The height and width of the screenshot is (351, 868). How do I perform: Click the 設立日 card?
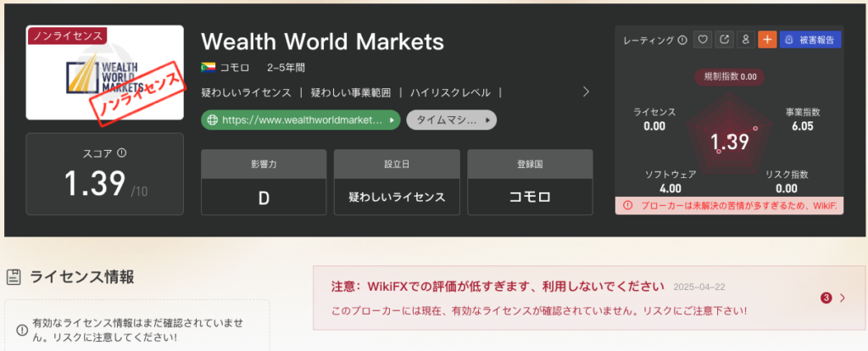397,182
